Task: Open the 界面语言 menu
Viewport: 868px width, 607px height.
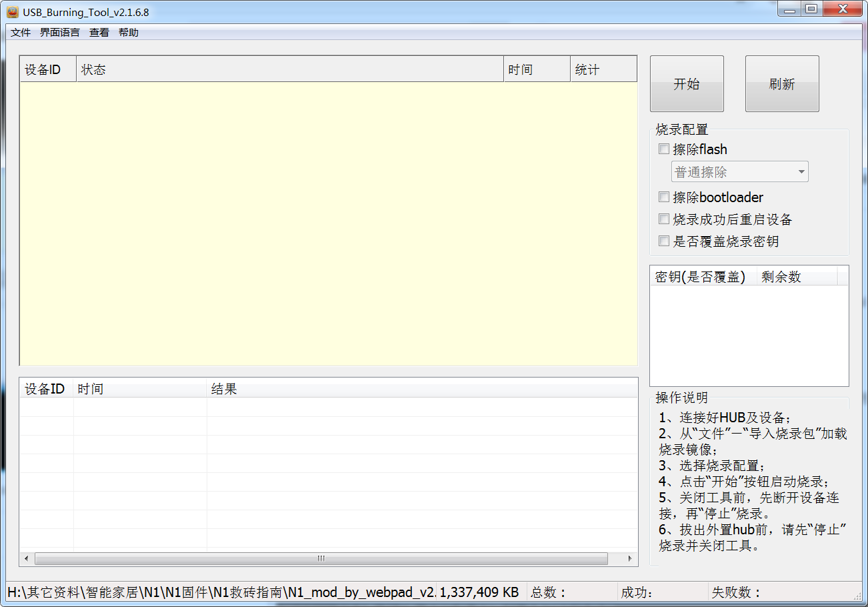Action: coord(59,32)
